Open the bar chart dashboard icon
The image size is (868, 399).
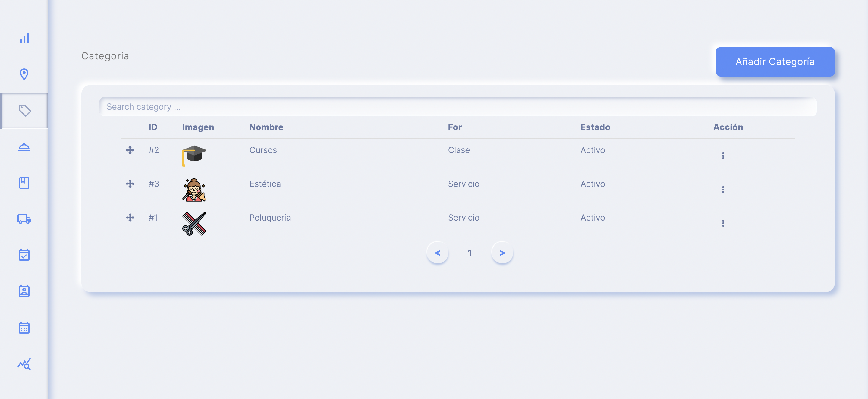pyautogui.click(x=24, y=38)
